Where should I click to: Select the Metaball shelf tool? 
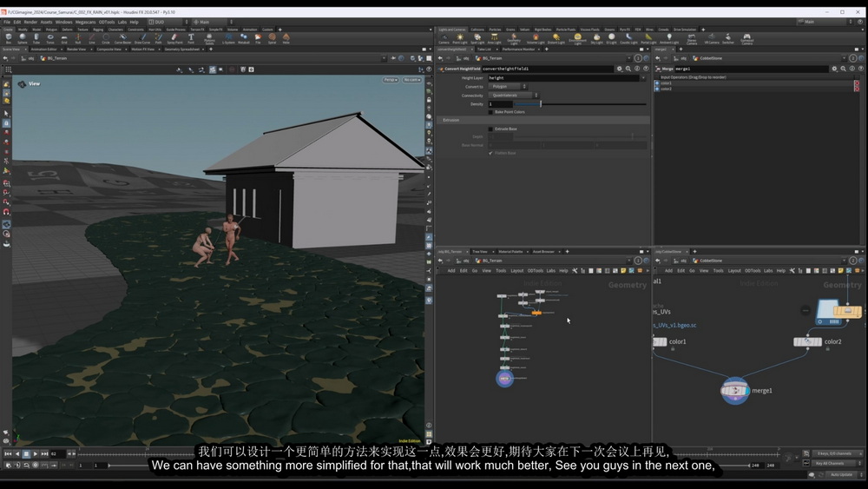(244, 38)
